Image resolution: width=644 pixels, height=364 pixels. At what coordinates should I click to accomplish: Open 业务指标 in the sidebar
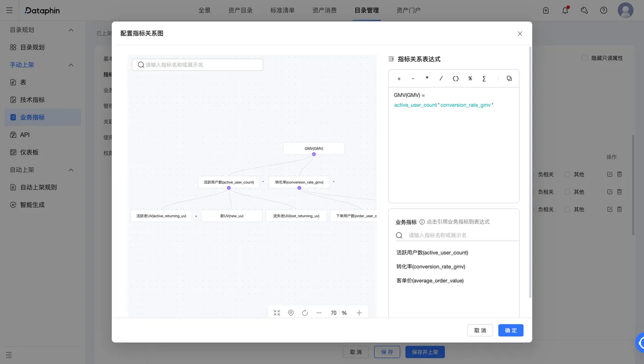(43, 117)
